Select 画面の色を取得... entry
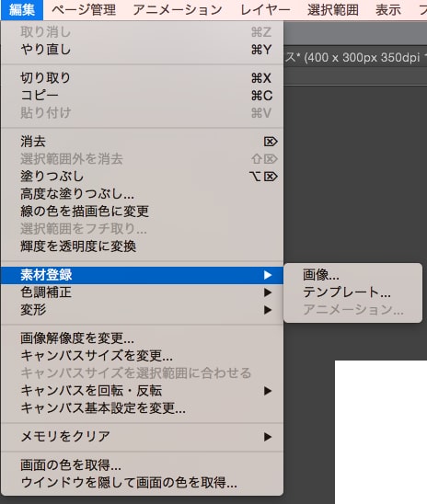The width and height of the screenshot is (427, 504). tap(142, 465)
